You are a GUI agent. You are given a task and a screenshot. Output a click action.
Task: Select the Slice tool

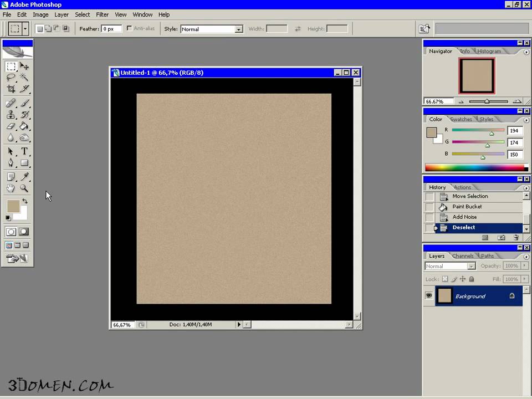click(24, 89)
